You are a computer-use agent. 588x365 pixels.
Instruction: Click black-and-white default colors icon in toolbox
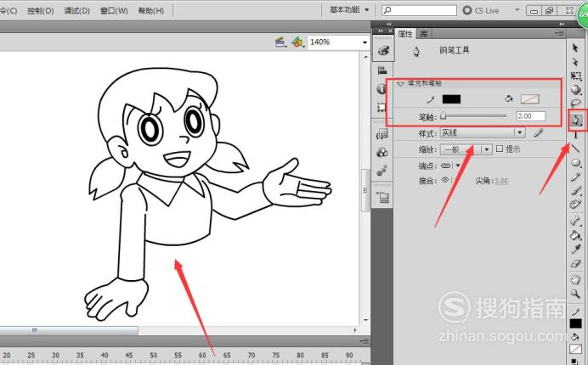tap(574, 362)
